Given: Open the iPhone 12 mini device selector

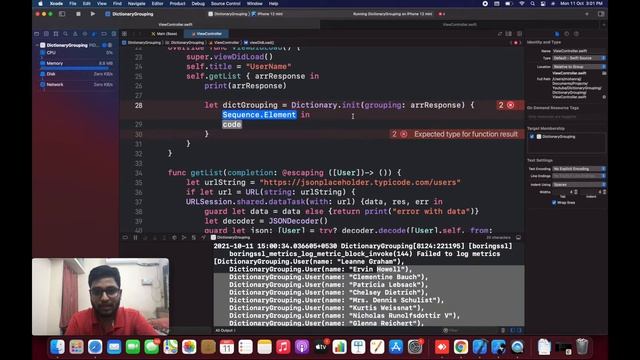Looking at the screenshot, I should (x=267, y=14).
